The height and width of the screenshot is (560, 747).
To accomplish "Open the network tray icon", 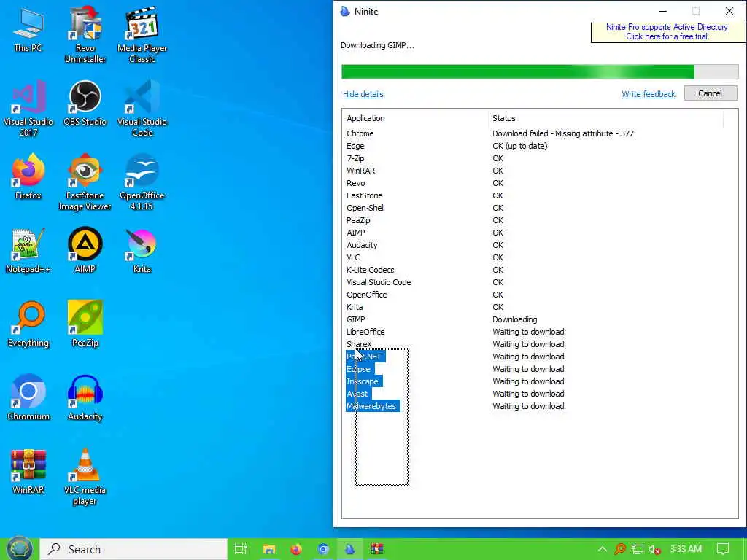I will pyautogui.click(x=638, y=549).
